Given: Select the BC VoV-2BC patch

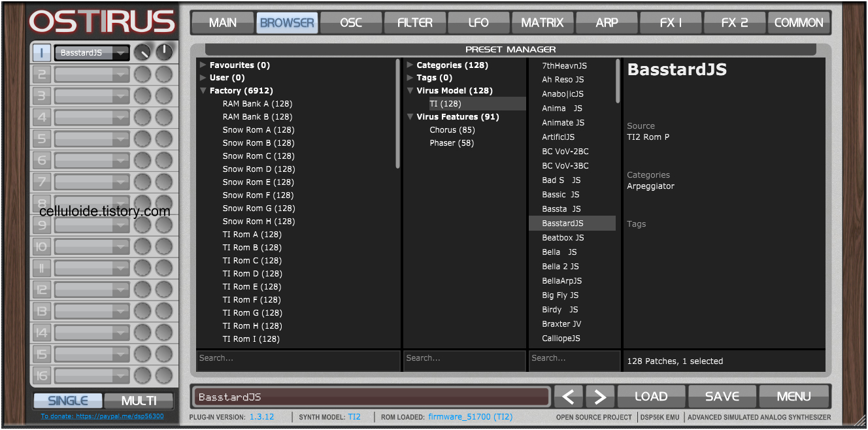Looking at the screenshot, I should (x=565, y=152).
